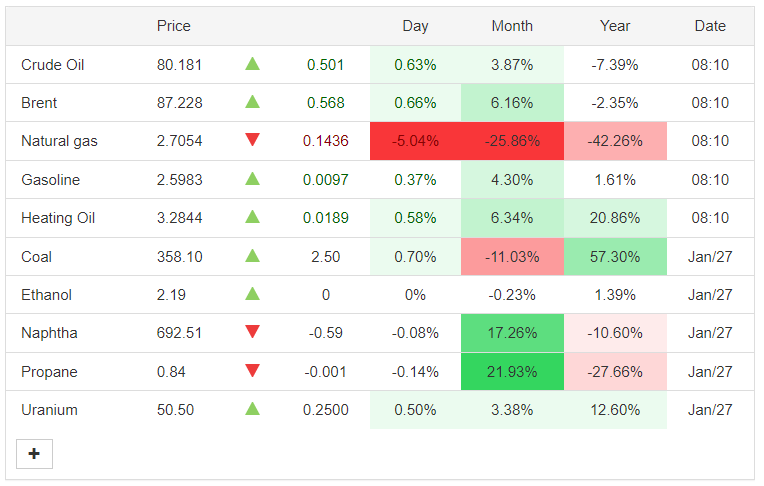
Task: Open the Uranium commodity link
Action: (x=49, y=410)
